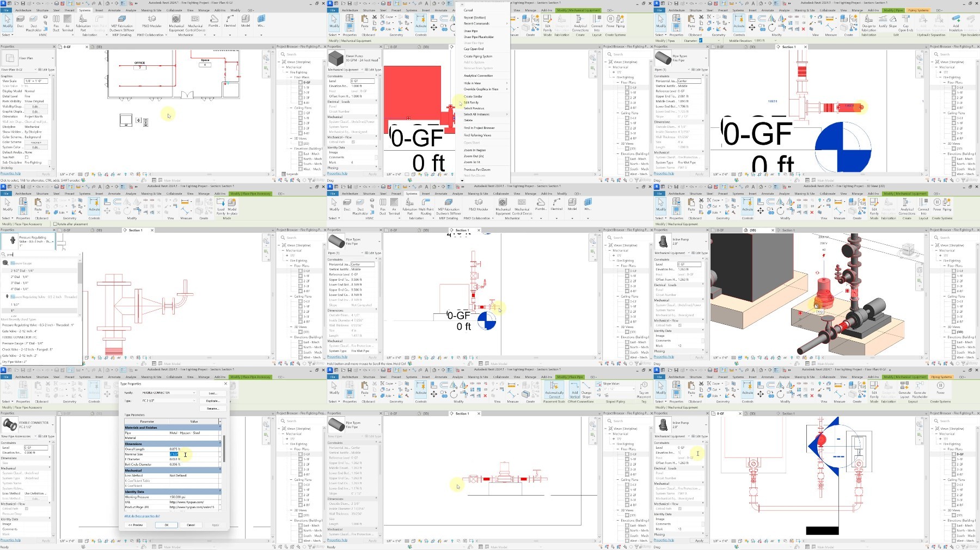Click Duplicate... in the Type Properties dialog
This screenshot has height=550, width=980.
212,401
